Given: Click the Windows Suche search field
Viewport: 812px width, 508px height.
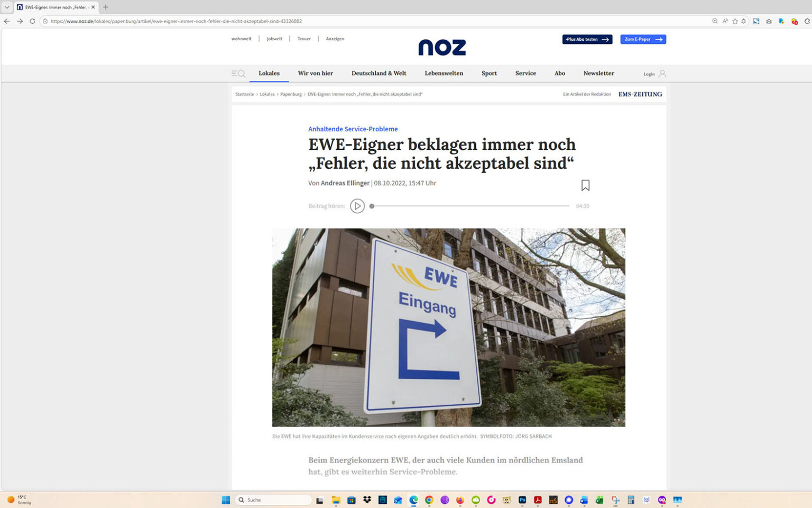Looking at the screenshot, I should click(273, 500).
